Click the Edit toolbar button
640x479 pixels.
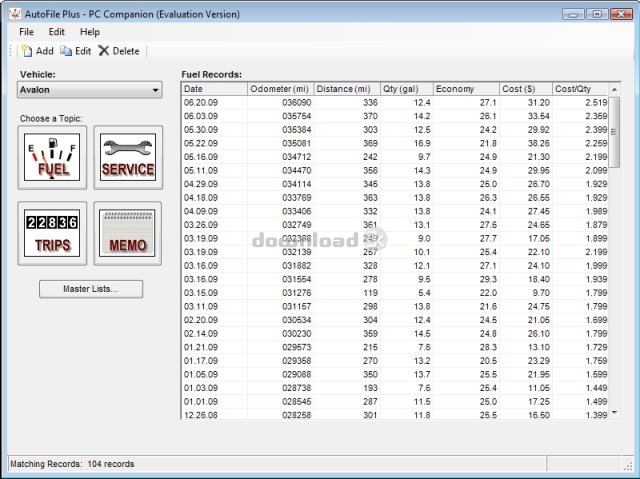pos(76,51)
